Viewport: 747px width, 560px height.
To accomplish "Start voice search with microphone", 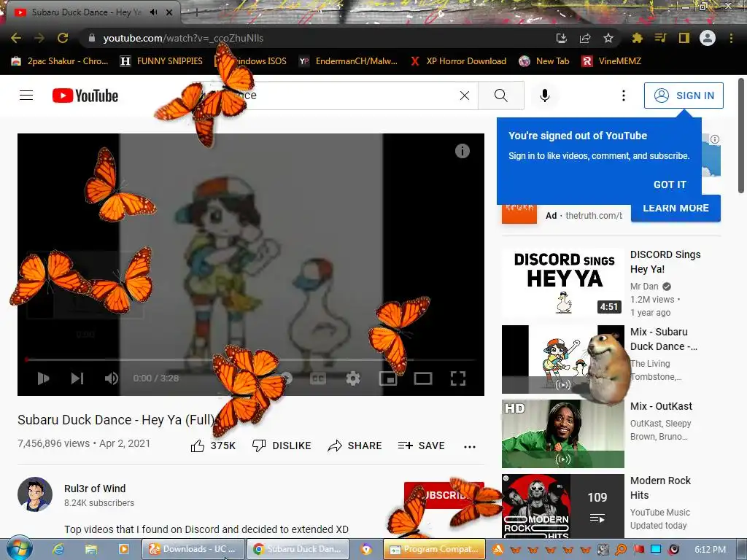I will coord(544,96).
